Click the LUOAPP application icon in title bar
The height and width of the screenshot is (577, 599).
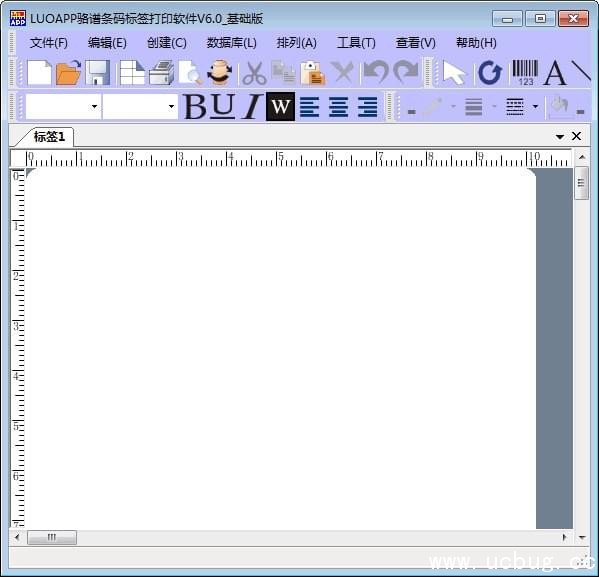pyautogui.click(x=18, y=18)
